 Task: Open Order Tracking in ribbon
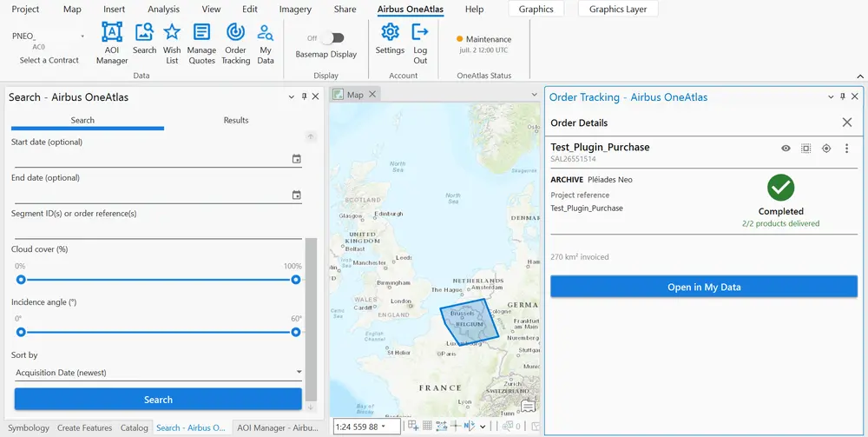[x=236, y=43]
